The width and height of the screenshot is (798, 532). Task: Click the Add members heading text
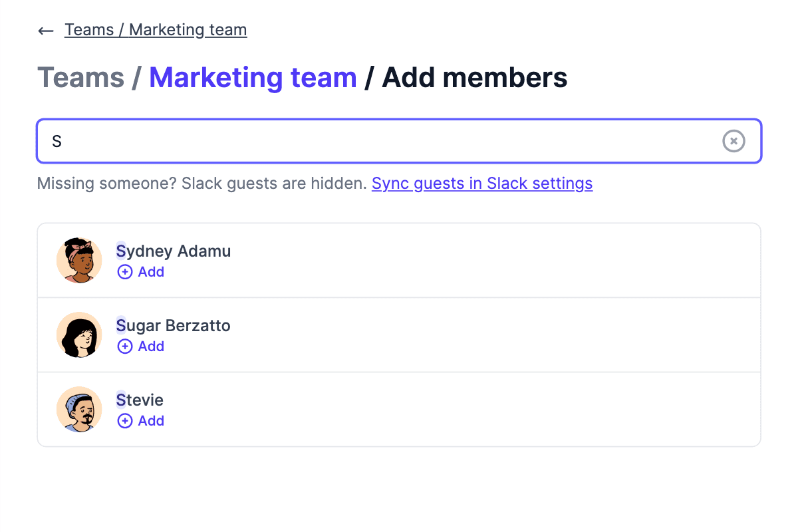475,78
